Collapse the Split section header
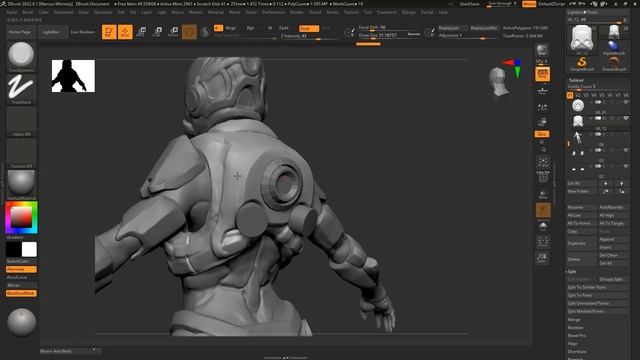The image size is (640, 360). pos(572,271)
